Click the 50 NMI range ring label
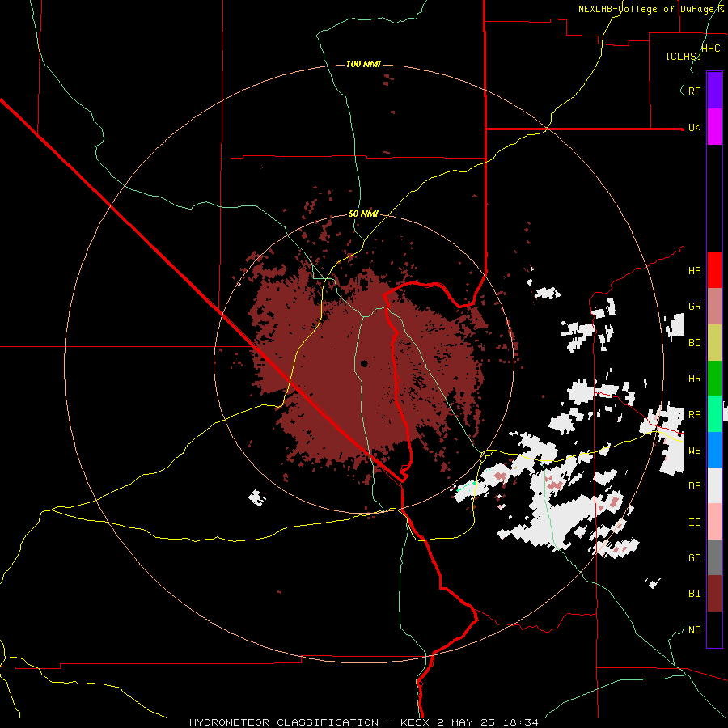This screenshot has width=728, height=728. 363,214
